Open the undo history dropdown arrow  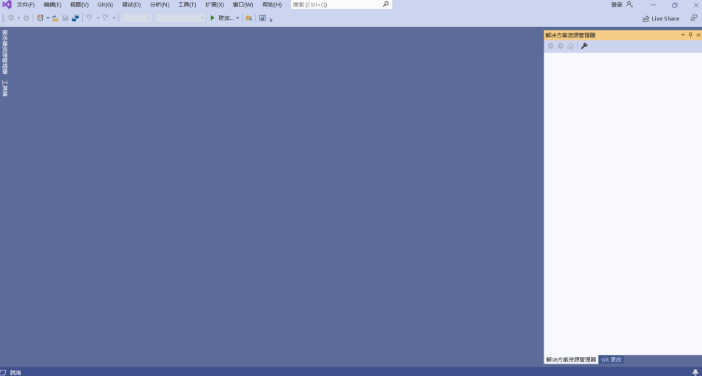(x=98, y=18)
